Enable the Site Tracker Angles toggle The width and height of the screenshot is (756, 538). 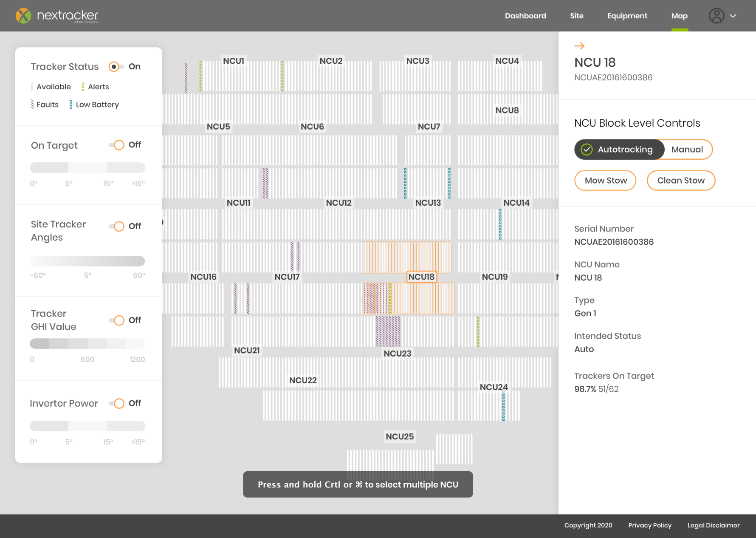pos(116,226)
